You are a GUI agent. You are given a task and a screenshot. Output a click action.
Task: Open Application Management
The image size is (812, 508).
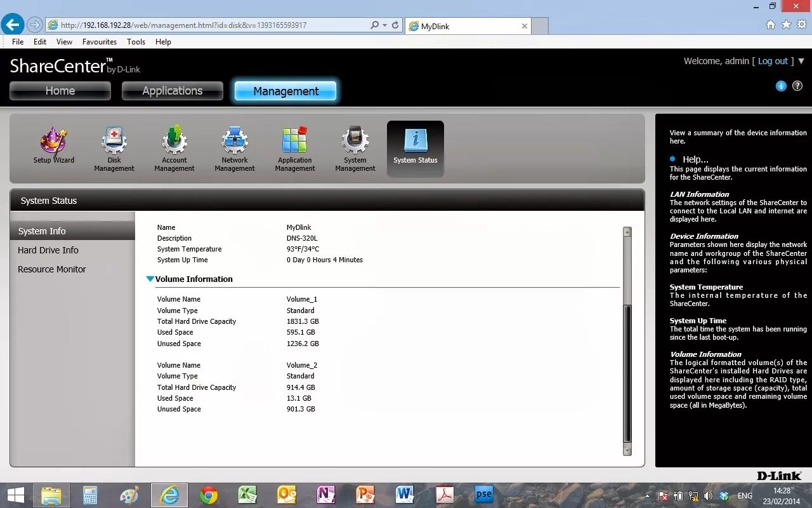pyautogui.click(x=295, y=149)
